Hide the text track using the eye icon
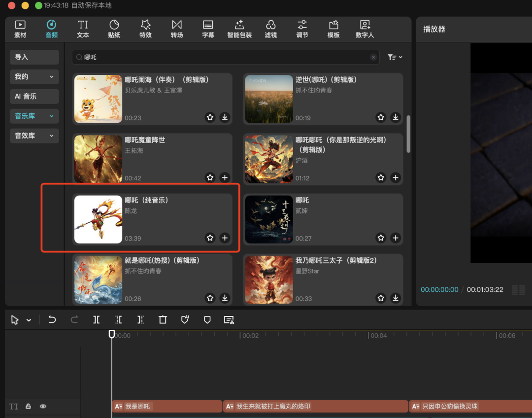 point(43,406)
